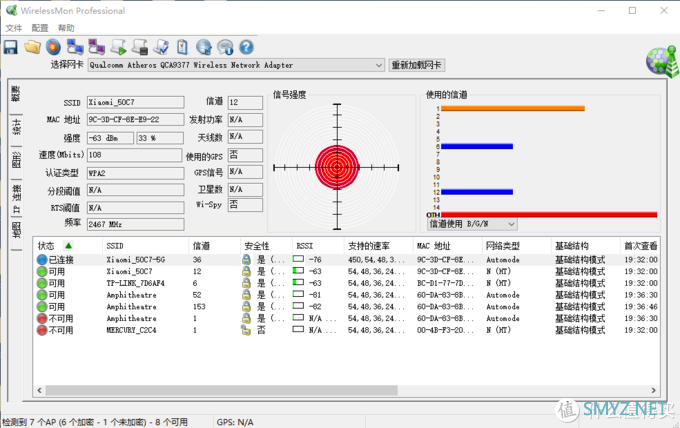
Task: Sort list by RSSI column header
Action: pos(318,246)
